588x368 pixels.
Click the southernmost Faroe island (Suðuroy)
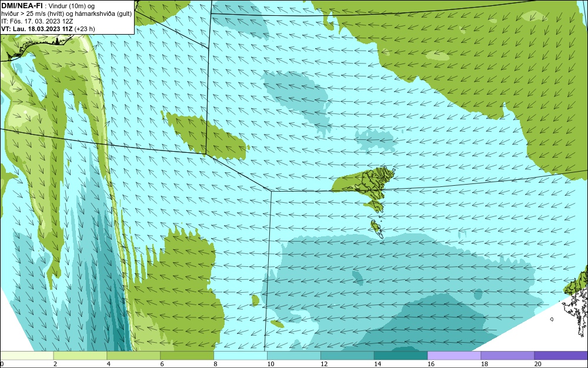[x=377, y=229]
